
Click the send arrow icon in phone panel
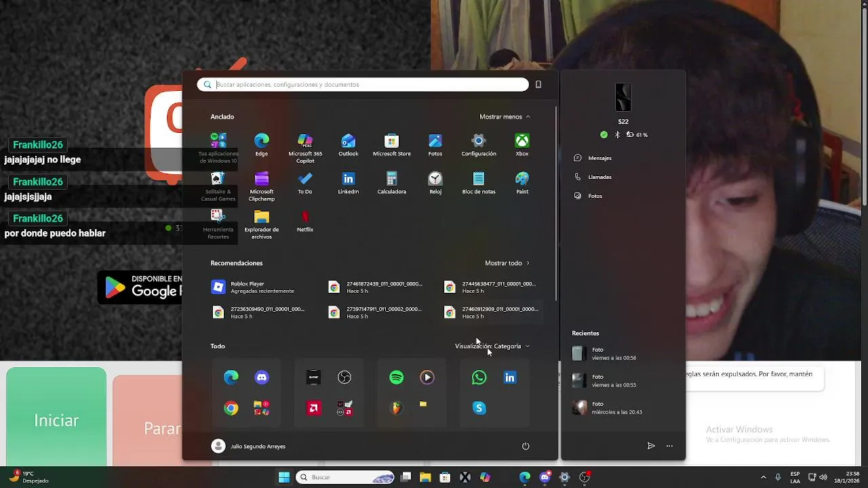pos(651,446)
